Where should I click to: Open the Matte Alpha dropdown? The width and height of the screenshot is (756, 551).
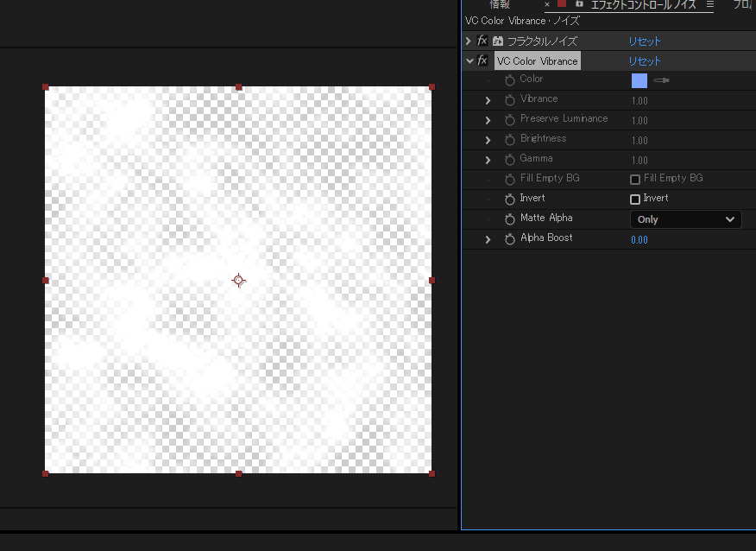tap(686, 219)
